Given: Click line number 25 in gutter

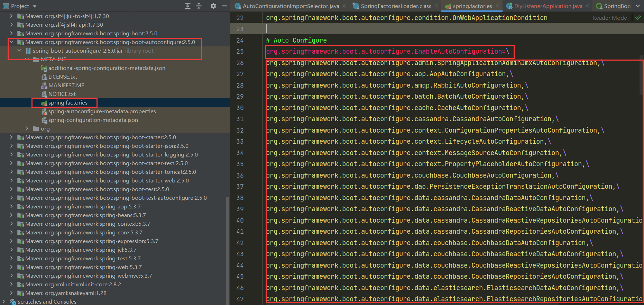Looking at the screenshot, I should pos(240,52).
